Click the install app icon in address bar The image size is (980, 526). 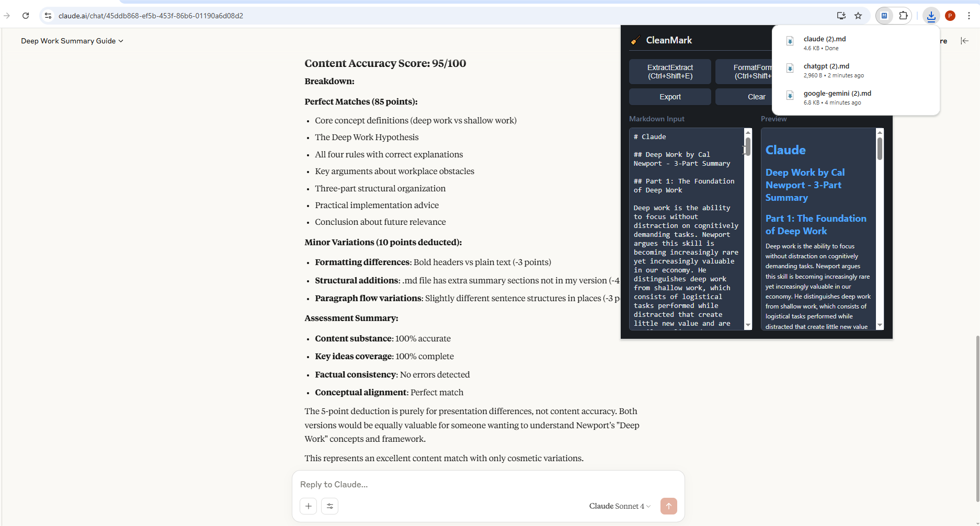(x=841, y=16)
